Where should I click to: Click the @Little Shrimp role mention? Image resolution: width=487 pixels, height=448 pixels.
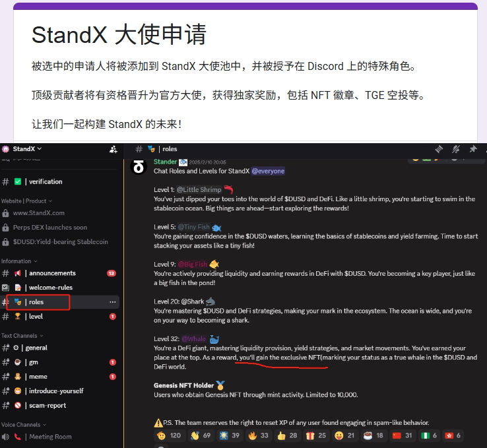[x=199, y=190]
